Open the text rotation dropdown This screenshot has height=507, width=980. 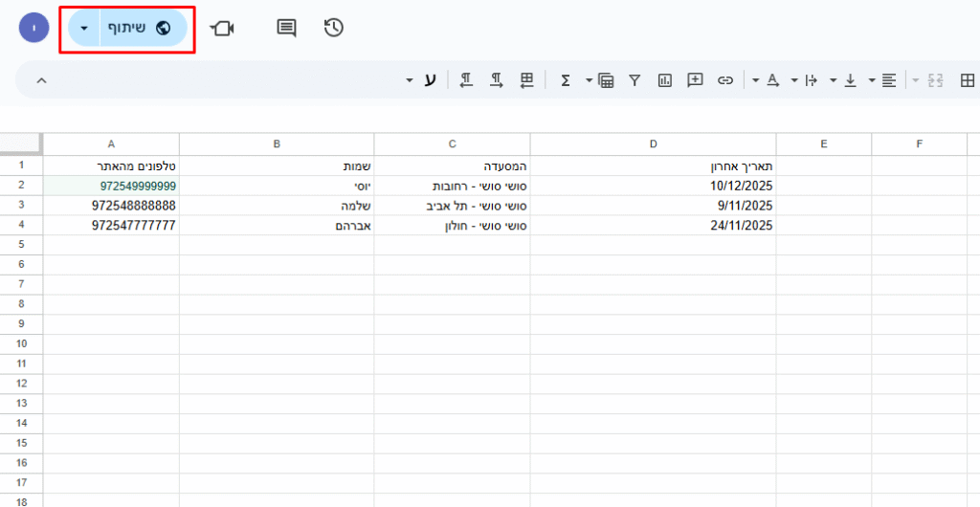[755, 80]
